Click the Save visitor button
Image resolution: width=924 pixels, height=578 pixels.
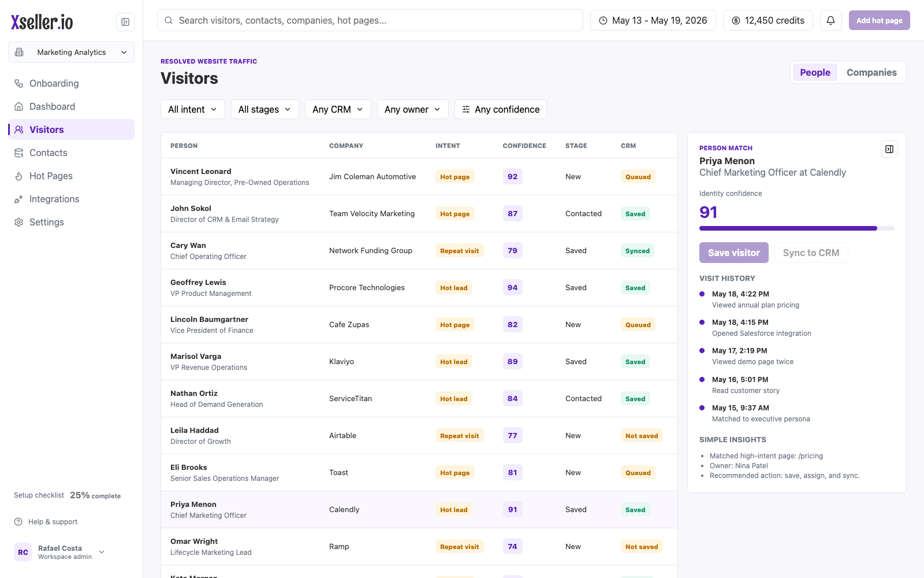734,253
